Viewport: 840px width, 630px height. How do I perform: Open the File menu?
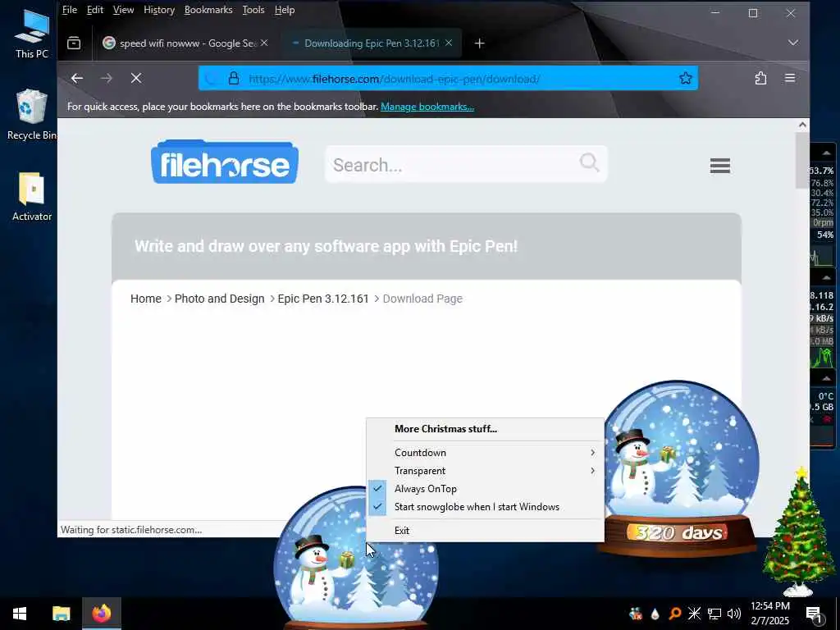(x=70, y=10)
